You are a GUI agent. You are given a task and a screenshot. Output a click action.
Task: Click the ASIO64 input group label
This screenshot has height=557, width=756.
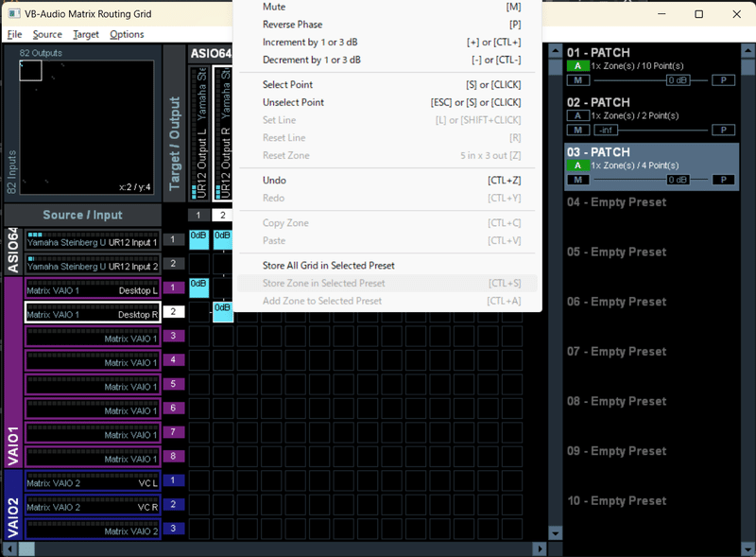point(13,251)
